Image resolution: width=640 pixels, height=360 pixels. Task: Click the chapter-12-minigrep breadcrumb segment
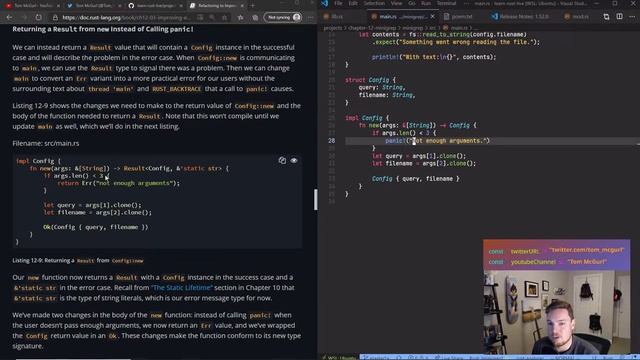(x=372, y=28)
